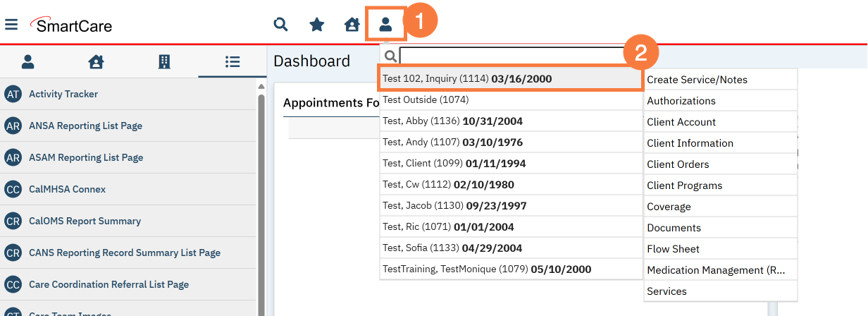Click the client search input field

tap(511, 56)
